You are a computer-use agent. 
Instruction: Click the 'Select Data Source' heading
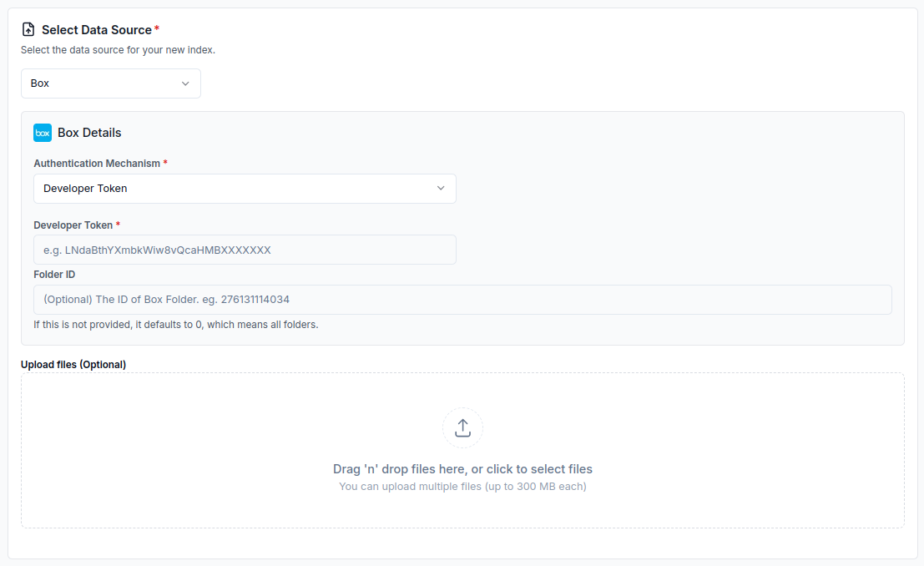(97, 30)
